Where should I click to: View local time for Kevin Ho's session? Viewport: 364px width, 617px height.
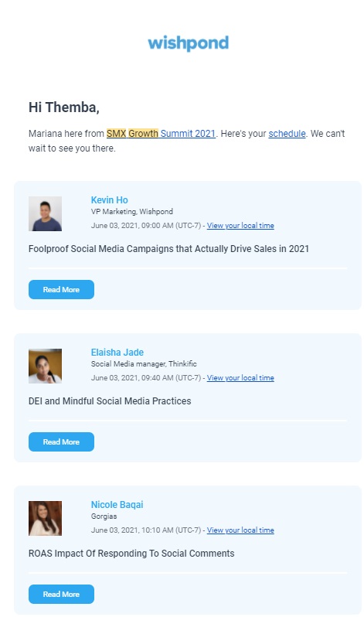pos(240,226)
